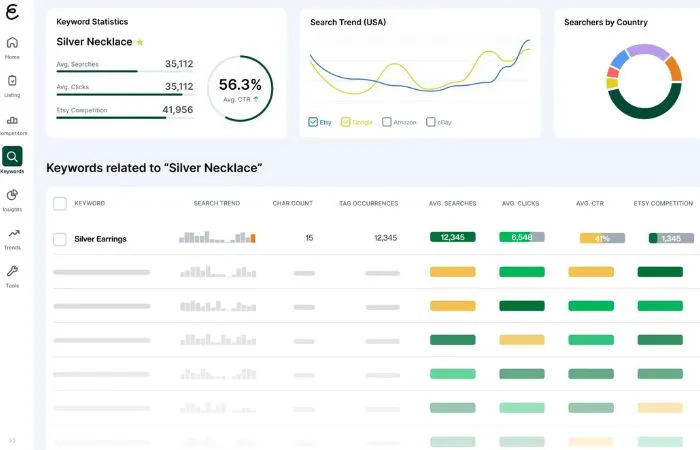
Task: Open the Tools wrench icon
Action: [12, 271]
